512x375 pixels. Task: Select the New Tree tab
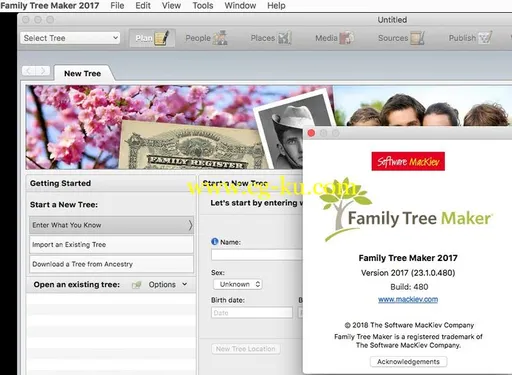pyautogui.click(x=82, y=73)
